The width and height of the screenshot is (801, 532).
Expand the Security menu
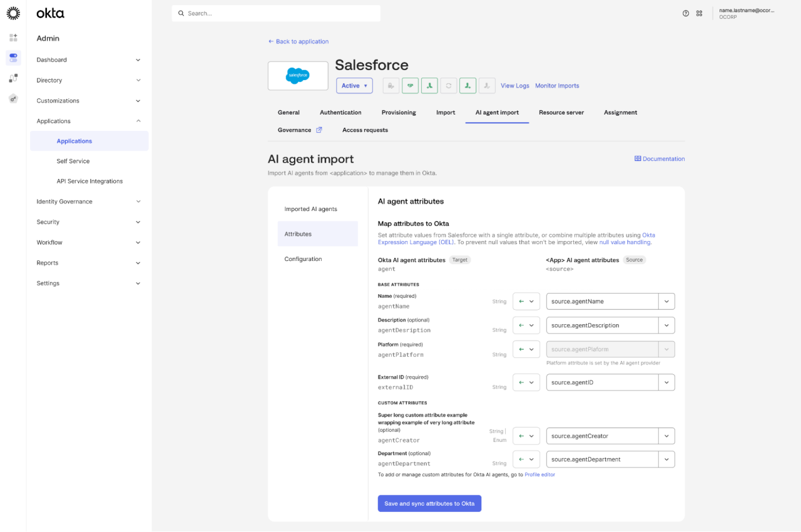pos(89,222)
